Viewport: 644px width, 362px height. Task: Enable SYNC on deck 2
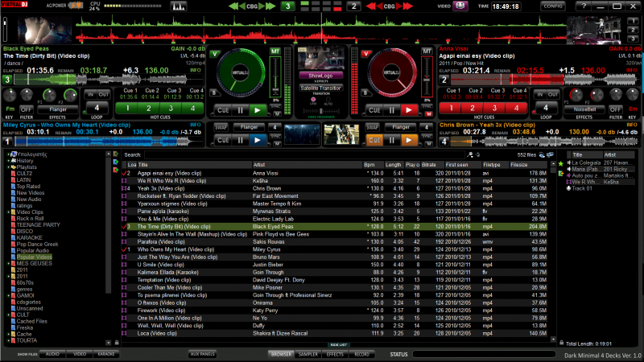point(427,106)
